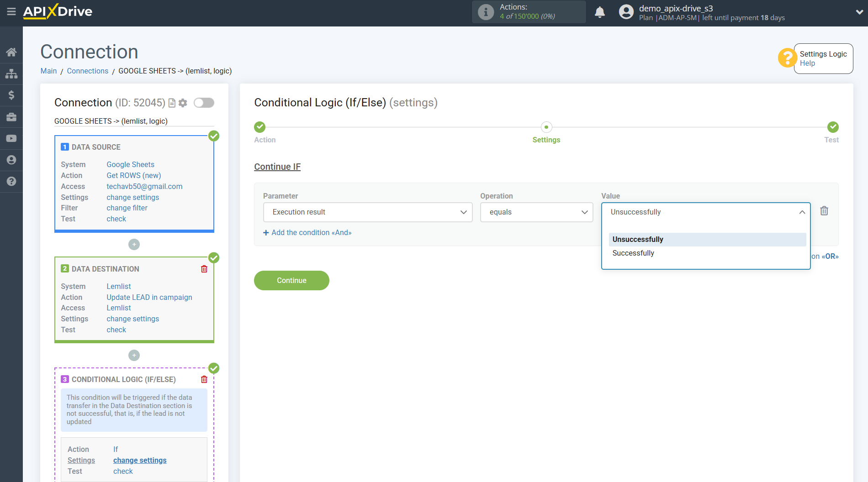Click Add the condition «And»
868x482 pixels.
point(307,233)
